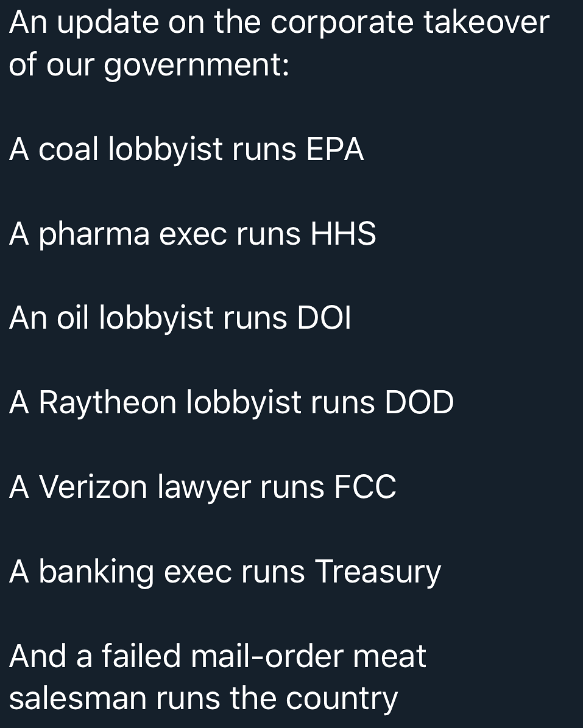The image size is (583, 728).
Task: Click the word "corporate"
Action: coord(342,24)
